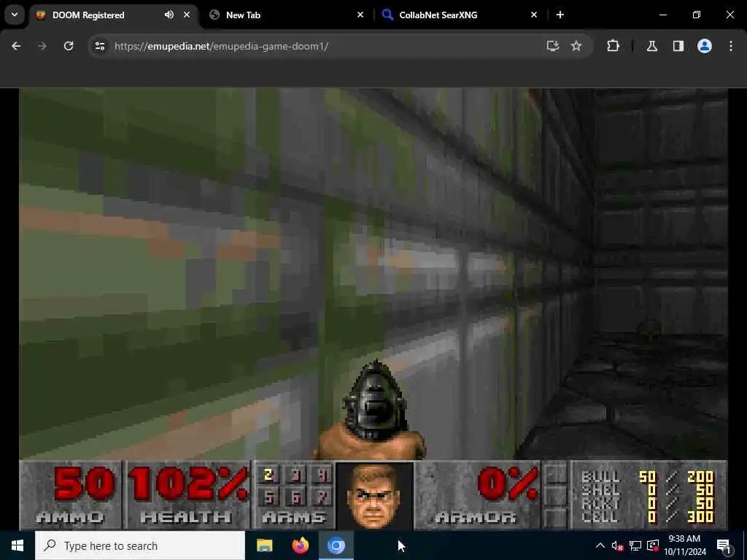The width and height of the screenshot is (747, 560).
Task: Select the Chrome taskbar icon
Action: tap(336, 545)
